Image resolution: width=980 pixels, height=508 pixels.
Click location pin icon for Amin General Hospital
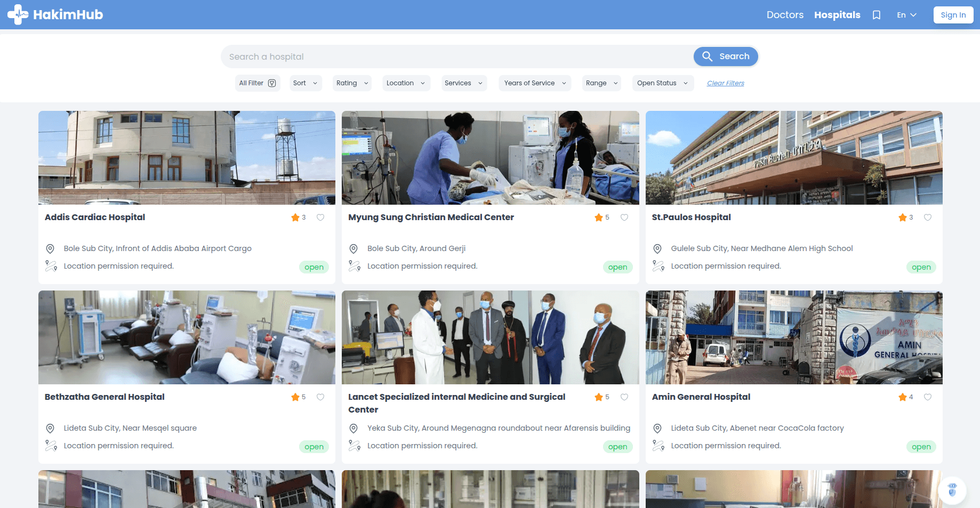pos(657,429)
